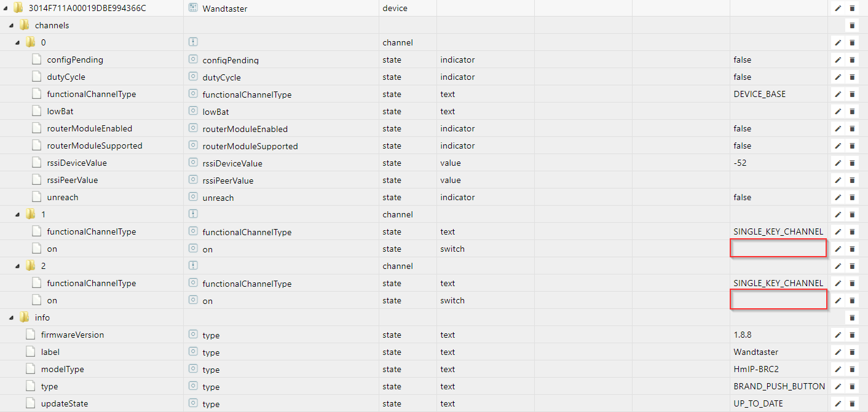Delete the configPending state

click(852, 60)
